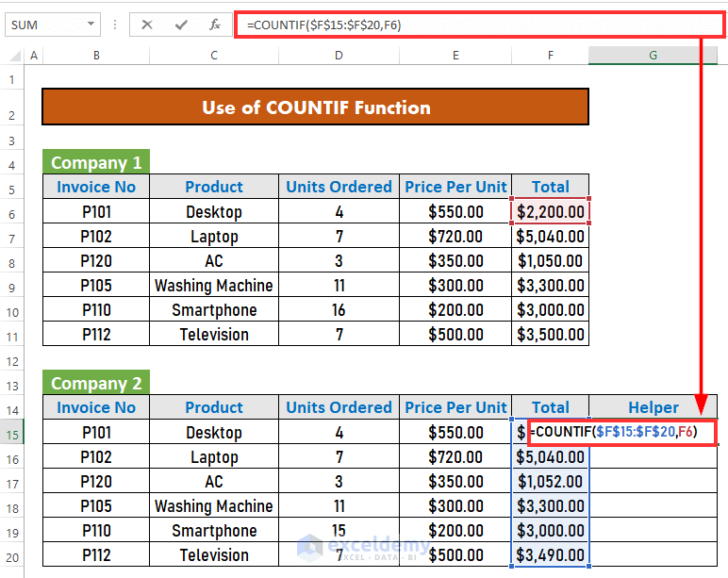This screenshot has width=728, height=578.
Task: Open the Insert Function fx dialog
Action: 214,25
